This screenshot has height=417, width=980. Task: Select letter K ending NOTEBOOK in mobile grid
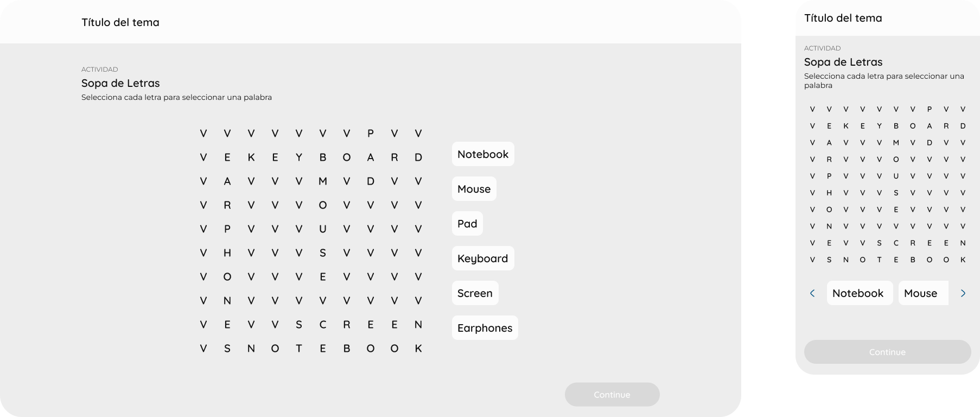(x=963, y=260)
